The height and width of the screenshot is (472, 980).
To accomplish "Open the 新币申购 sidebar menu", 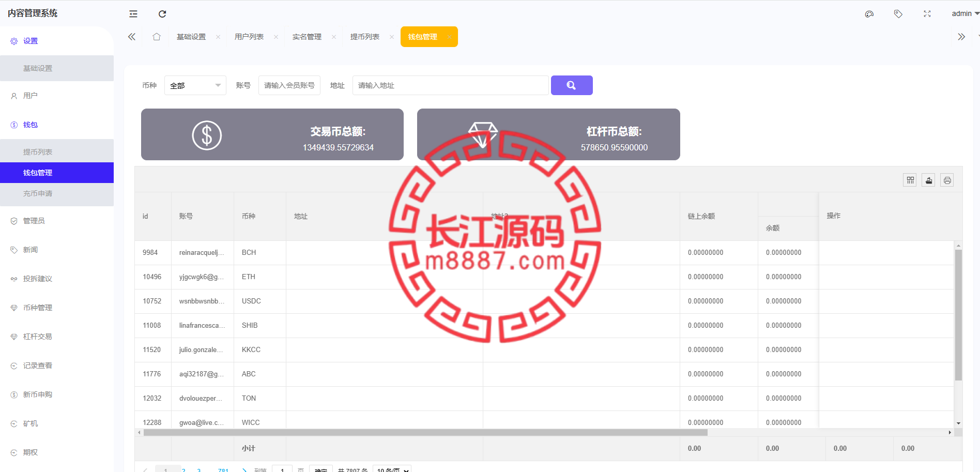I will coord(57,394).
